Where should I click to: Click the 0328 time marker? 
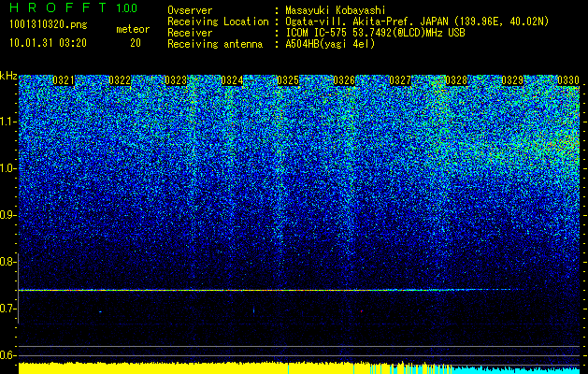pyautogui.click(x=456, y=80)
